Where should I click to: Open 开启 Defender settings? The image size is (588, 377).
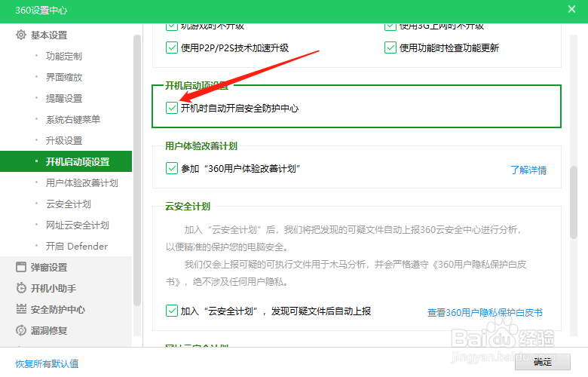(76, 246)
